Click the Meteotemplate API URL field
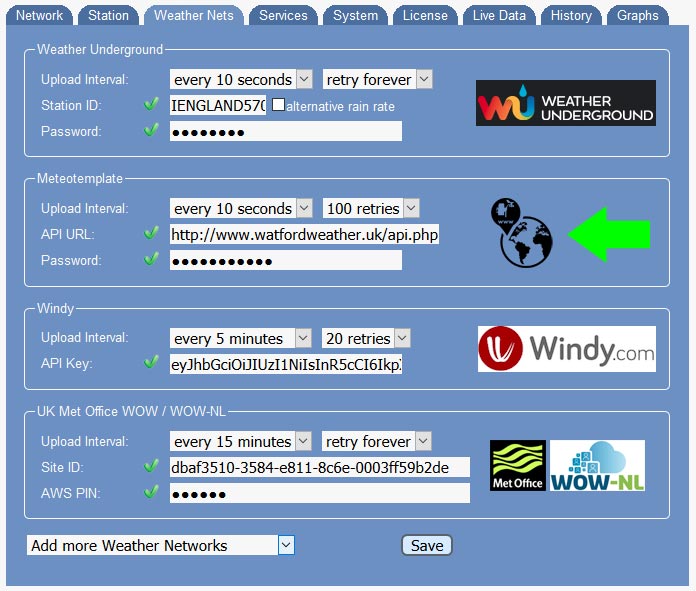The width and height of the screenshot is (696, 591). click(304, 234)
